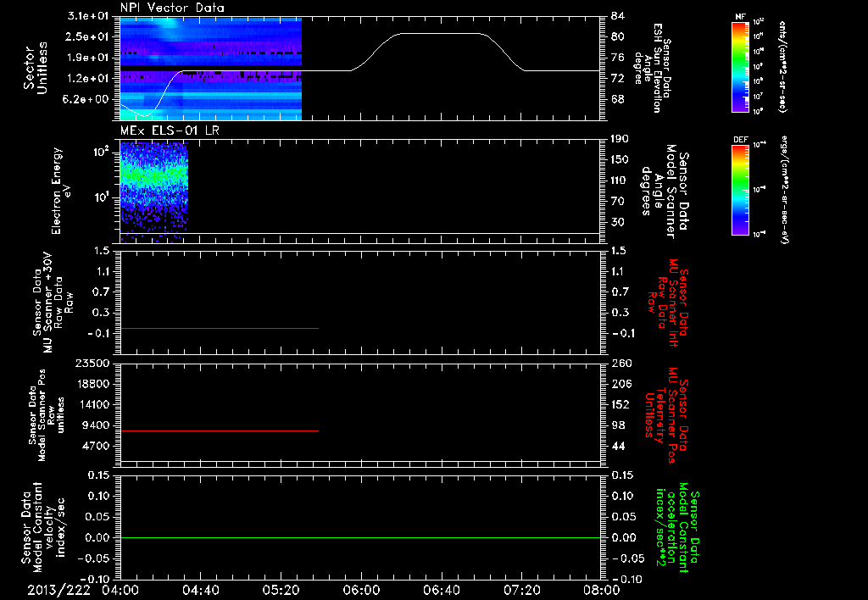Click the red scanner position telemetry line
The image size is (868, 600).
tap(220, 431)
